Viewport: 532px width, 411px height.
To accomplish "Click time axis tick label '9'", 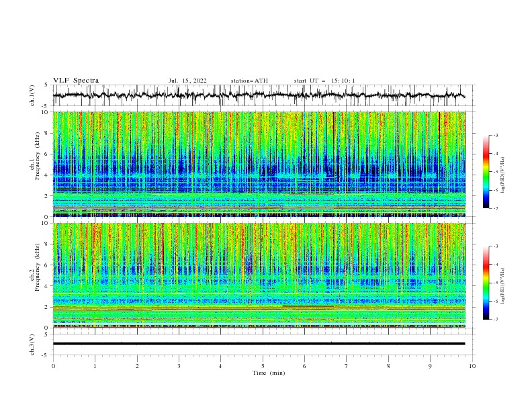I will pos(430,366).
